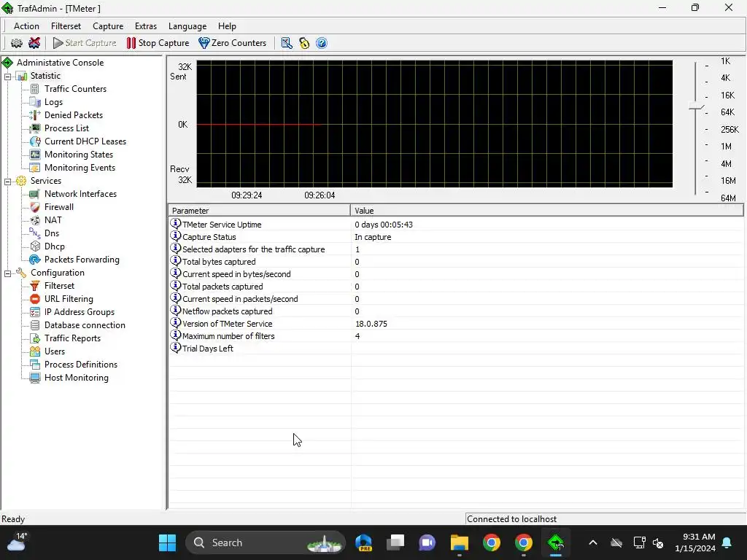Click the grayed Start Capture button

85,43
